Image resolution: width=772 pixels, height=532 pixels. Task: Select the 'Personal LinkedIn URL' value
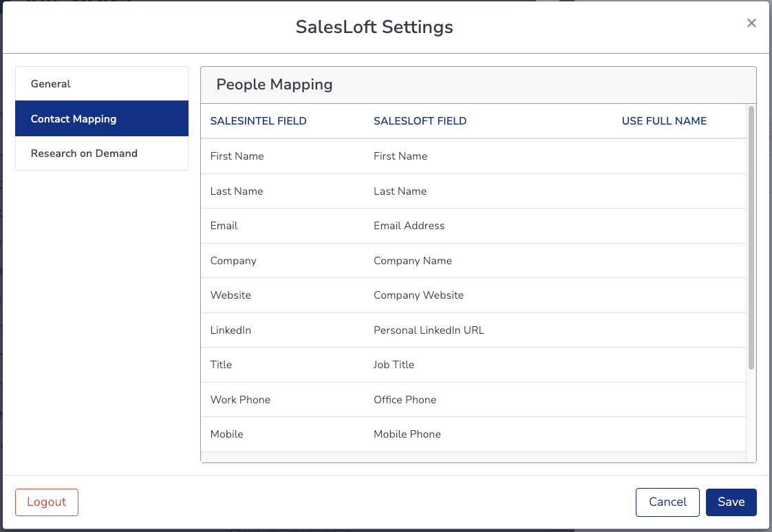click(x=429, y=330)
